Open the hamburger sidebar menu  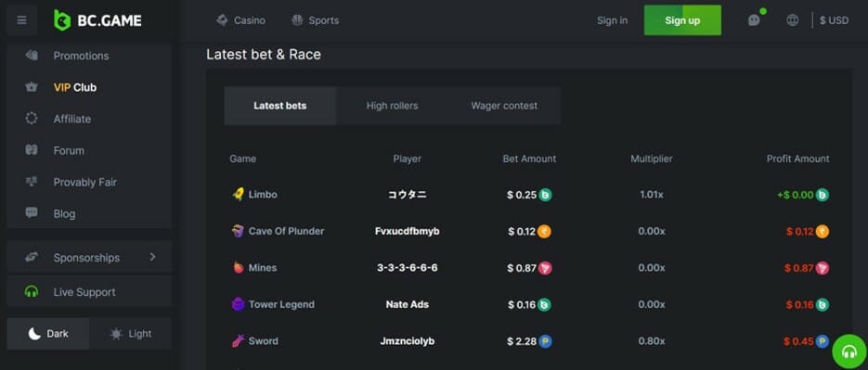click(x=21, y=20)
